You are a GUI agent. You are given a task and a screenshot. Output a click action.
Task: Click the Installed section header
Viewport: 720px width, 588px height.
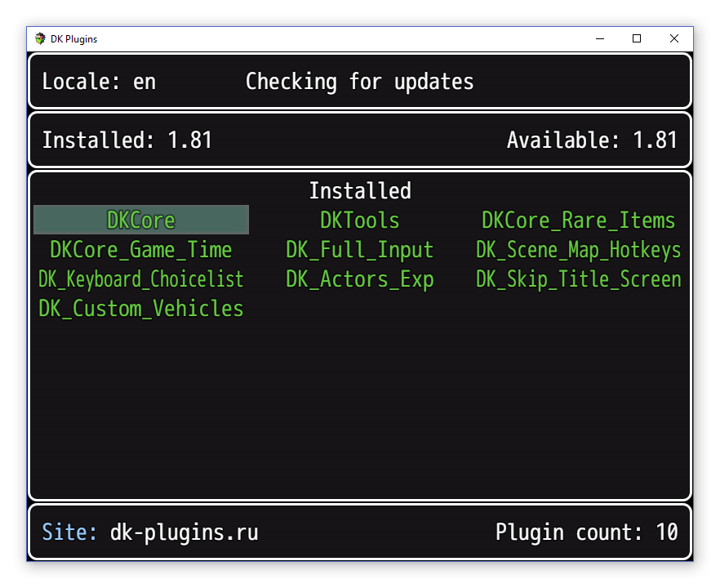pos(360,191)
